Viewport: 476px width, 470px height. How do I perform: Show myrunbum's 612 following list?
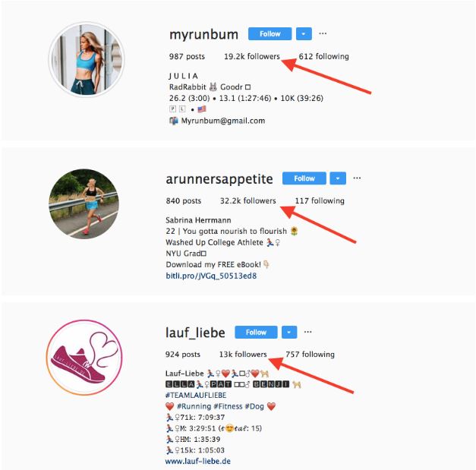(x=323, y=56)
